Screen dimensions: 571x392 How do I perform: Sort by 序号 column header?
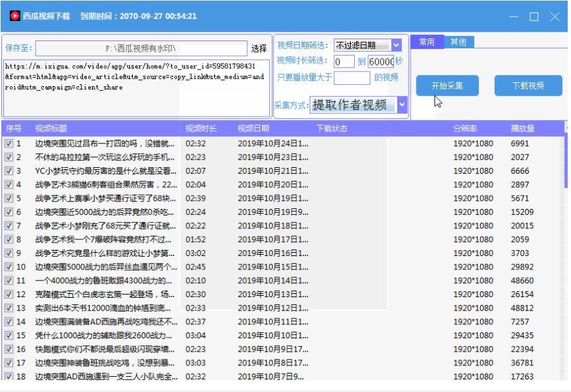14,128
